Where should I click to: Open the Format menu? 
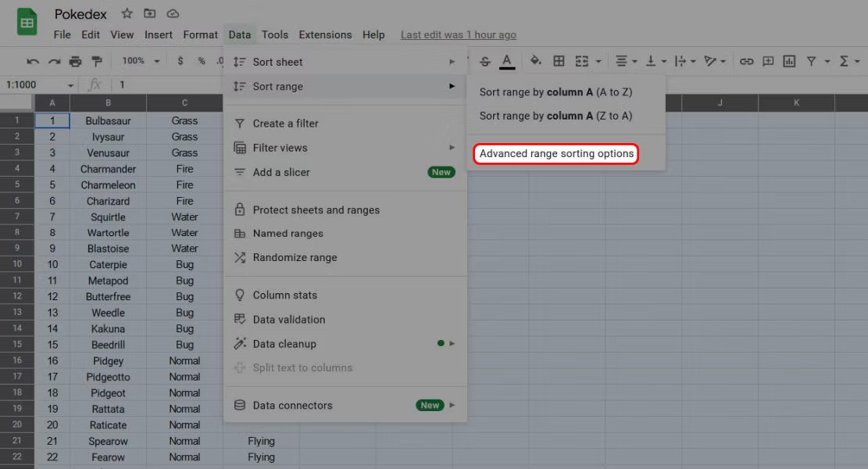(200, 35)
